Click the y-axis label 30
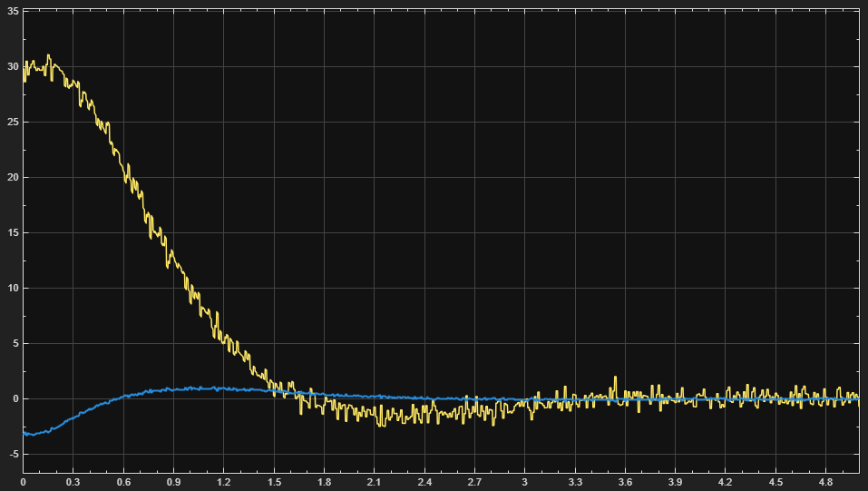Screen dimensions: 868x491 [13, 66]
